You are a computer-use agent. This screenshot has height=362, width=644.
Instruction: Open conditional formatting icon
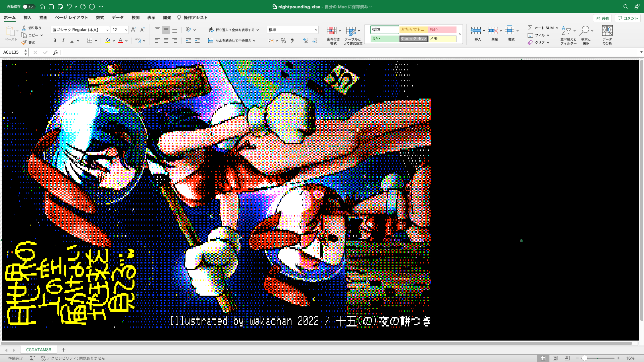point(332,31)
